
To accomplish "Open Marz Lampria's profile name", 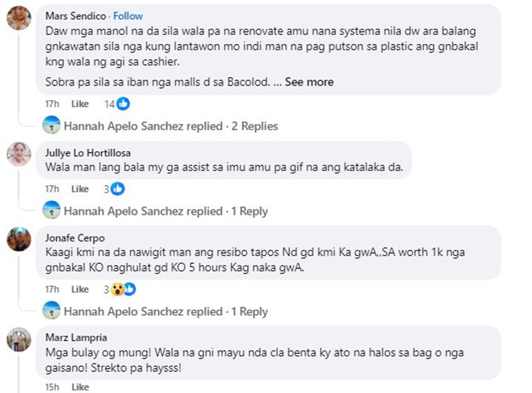I will (76, 338).
